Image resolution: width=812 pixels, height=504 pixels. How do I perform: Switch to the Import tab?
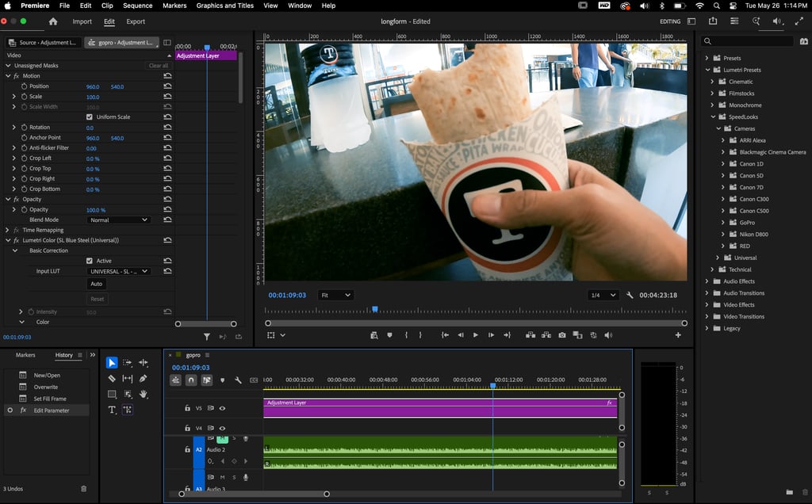(x=82, y=21)
